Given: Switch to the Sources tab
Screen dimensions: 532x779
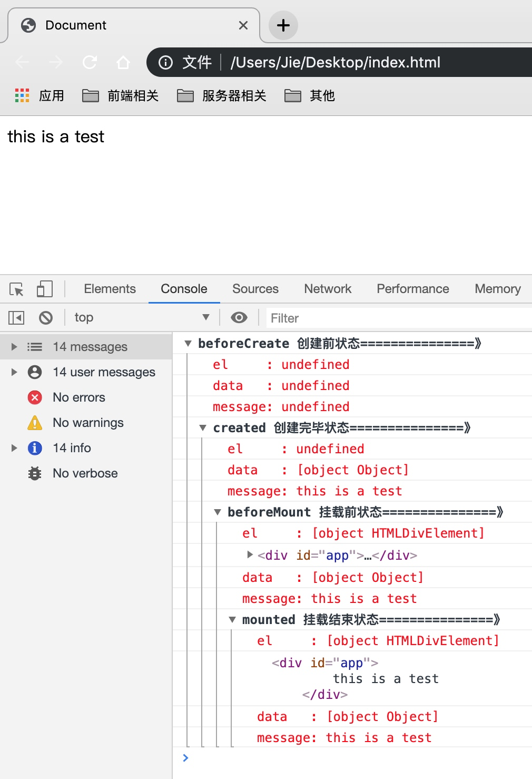Looking at the screenshot, I should (255, 289).
